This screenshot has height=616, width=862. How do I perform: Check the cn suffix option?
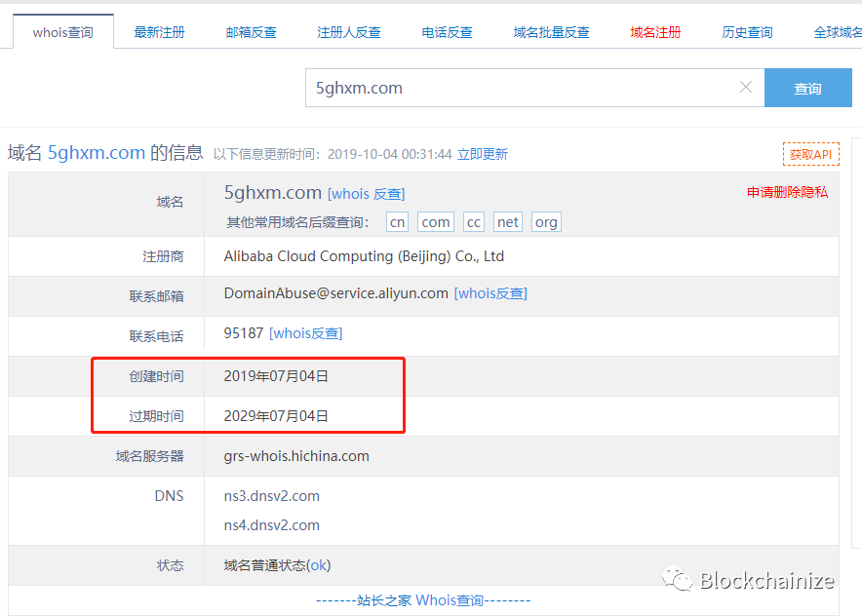(x=397, y=222)
